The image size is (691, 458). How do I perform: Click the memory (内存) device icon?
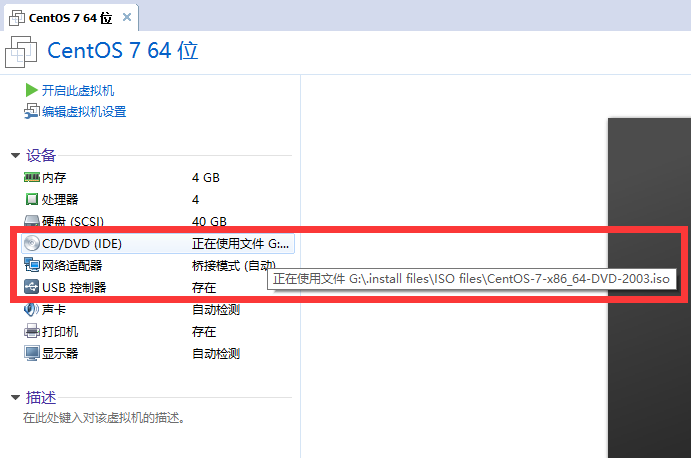(31, 177)
